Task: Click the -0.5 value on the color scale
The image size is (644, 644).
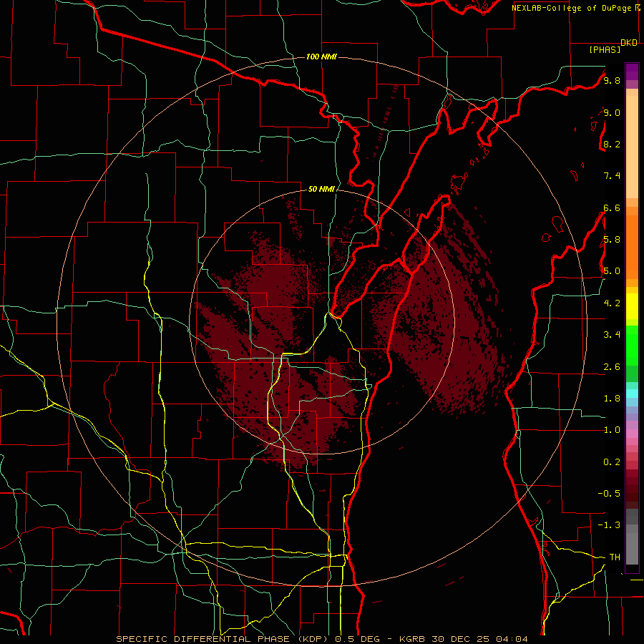Action: pos(609,494)
